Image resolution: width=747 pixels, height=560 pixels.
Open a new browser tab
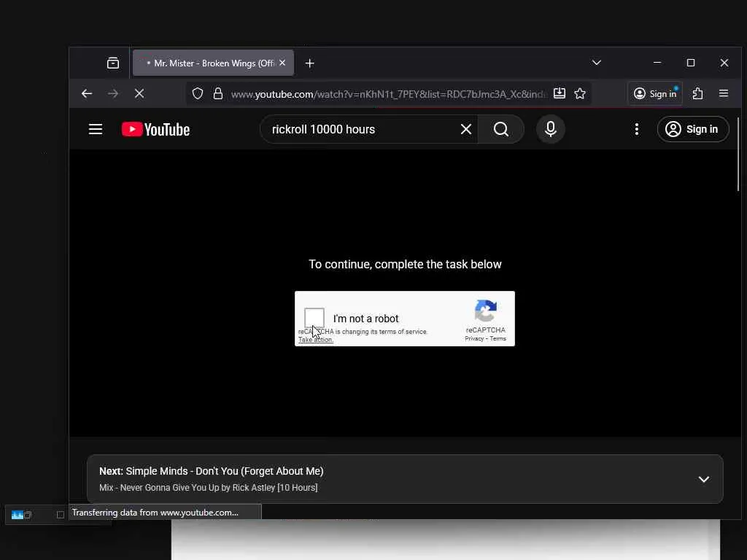(309, 63)
